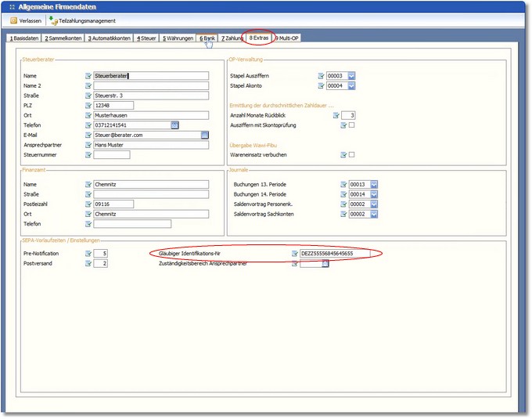This screenshot has height=419, width=532.
Task: Click edit icon beside Gläubiger Identifikations-Nr
Action: point(294,254)
